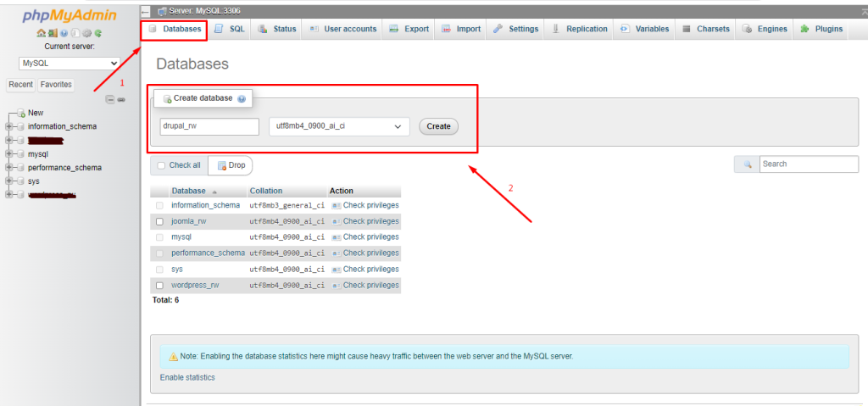
Task: Open the Variables tab
Action: [x=644, y=29]
